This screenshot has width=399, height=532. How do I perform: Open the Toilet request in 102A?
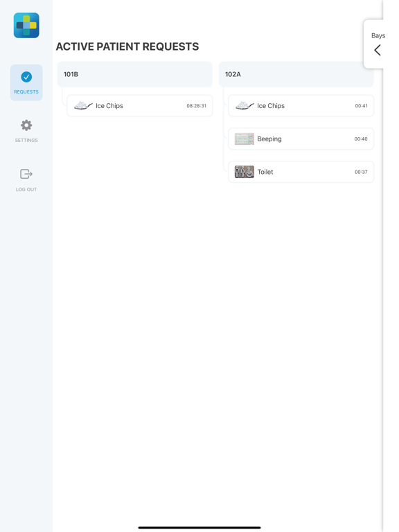(x=301, y=172)
